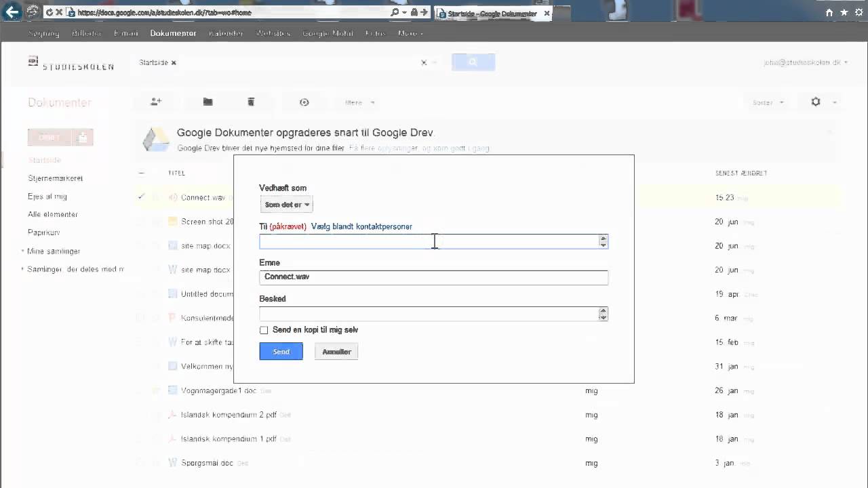Stop page loading with address bar X
The height and width of the screenshot is (488, 868).
pos(59,12)
